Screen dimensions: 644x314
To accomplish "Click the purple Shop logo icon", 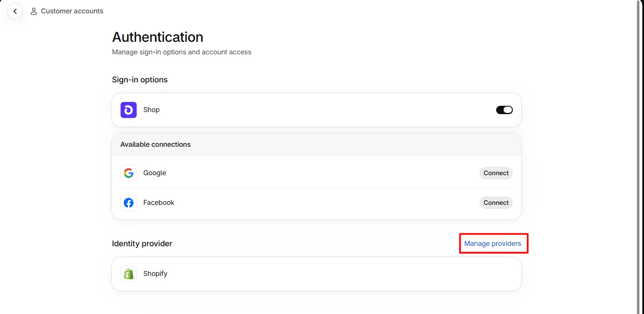I will click(x=129, y=110).
